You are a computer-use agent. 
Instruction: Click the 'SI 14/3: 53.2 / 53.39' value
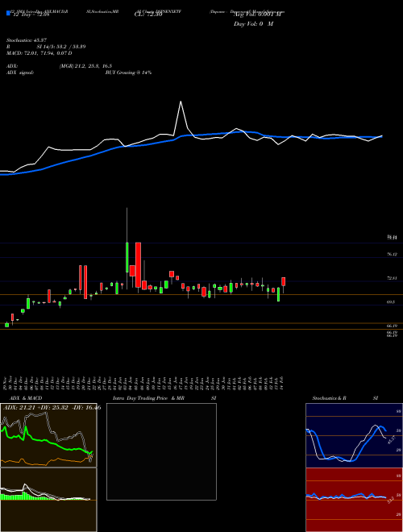click(x=61, y=47)
